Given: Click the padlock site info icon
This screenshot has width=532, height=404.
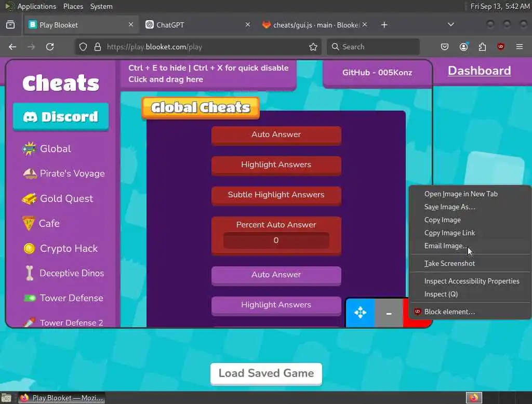Looking at the screenshot, I should pos(98,47).
